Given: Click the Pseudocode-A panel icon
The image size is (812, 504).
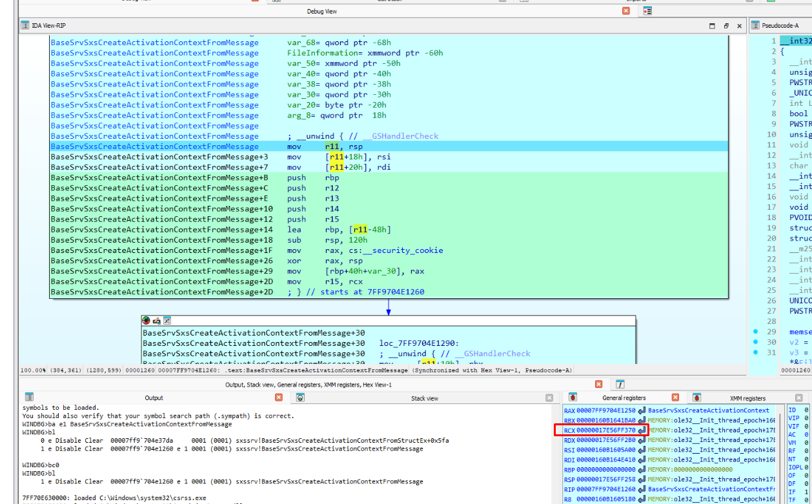Looking at the screenshot, I should (755, 26).
